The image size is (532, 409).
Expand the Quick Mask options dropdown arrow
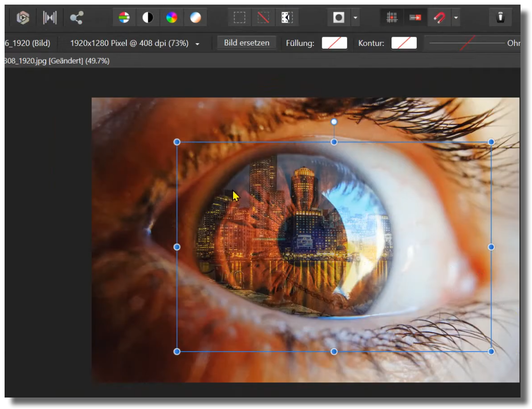coord(355,18)
